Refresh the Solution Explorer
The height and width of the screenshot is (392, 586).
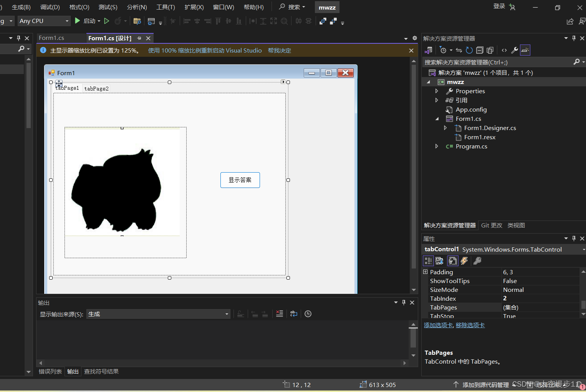point(469,50)
